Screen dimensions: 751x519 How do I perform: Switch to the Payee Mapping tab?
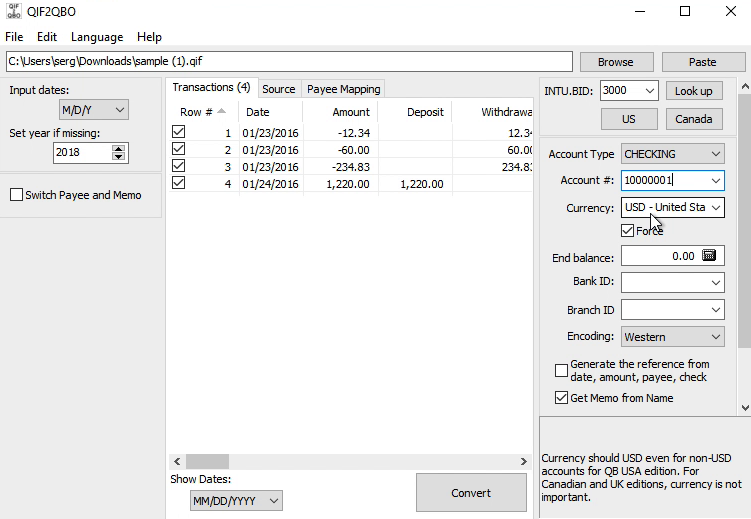pyautogui.click(x=343, y=89)
